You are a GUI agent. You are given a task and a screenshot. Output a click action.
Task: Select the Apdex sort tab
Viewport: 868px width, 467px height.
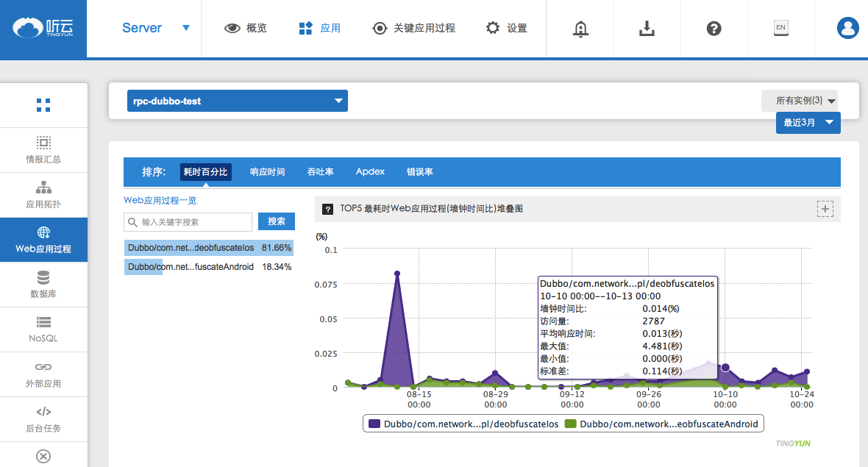370,172
